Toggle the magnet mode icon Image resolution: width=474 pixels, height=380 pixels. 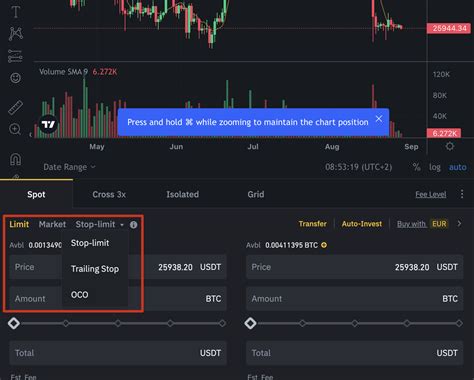pyautogui.click(x=15, y=159)
